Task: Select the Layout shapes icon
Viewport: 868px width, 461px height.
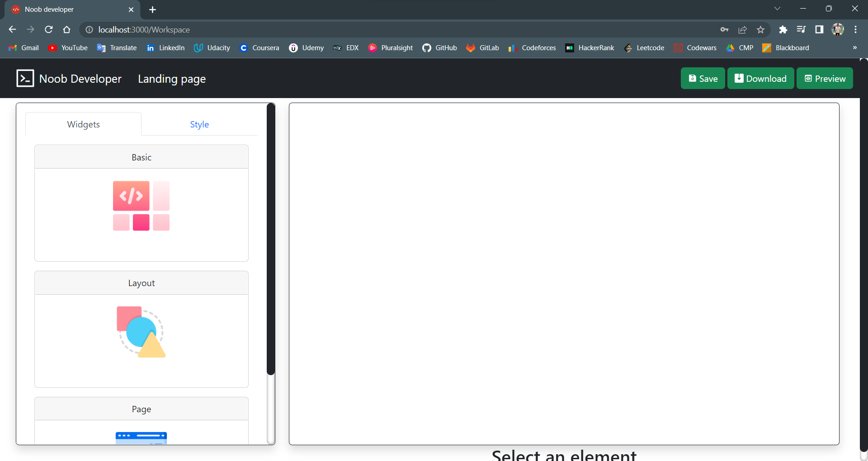Action: pos(141,332)
